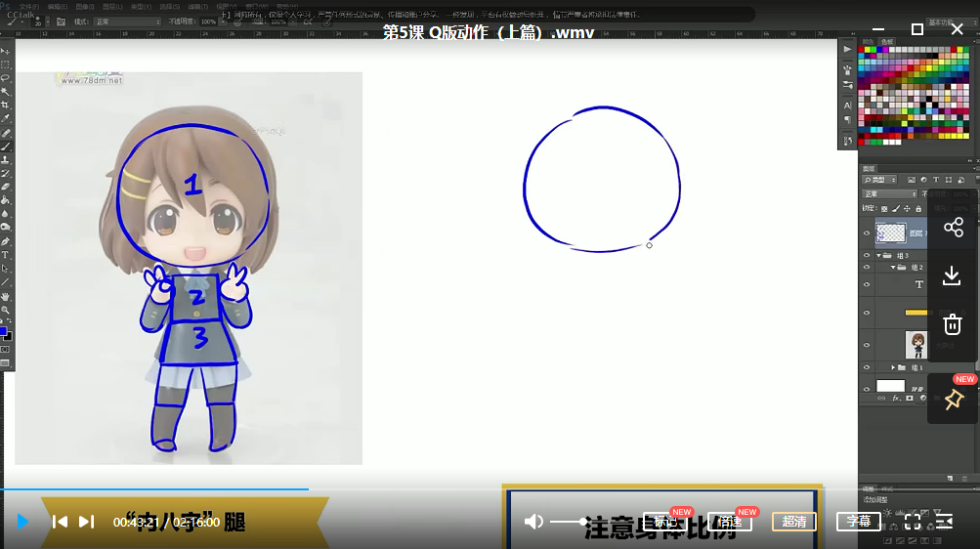The height and width of the screenshot is (549, 980).
Task: Click the share icon in the side panel
Action: tap(953, 228)
